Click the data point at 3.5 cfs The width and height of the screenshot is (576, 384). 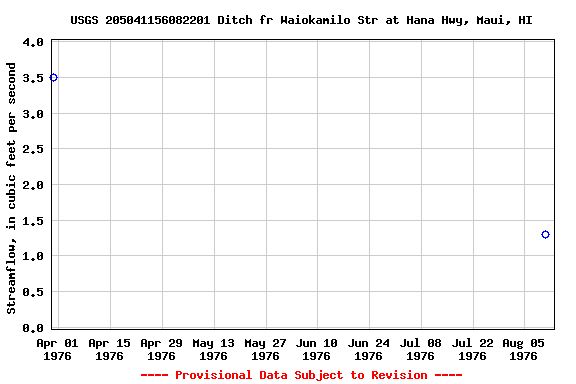54,78
